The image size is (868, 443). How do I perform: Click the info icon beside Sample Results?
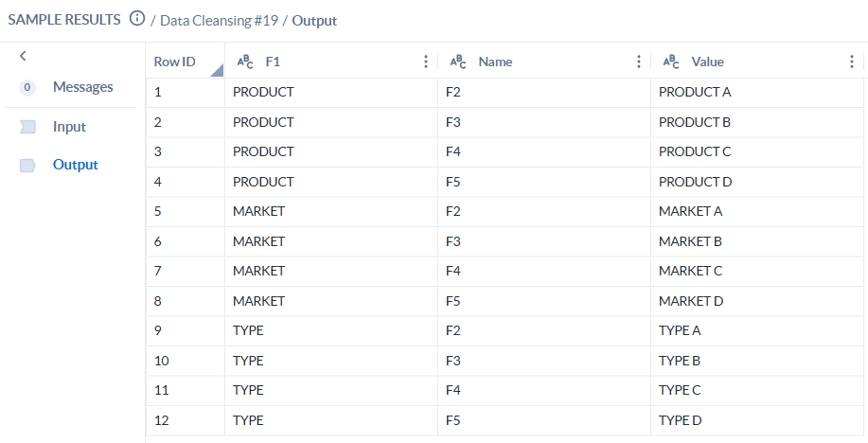tap(137, 19)
